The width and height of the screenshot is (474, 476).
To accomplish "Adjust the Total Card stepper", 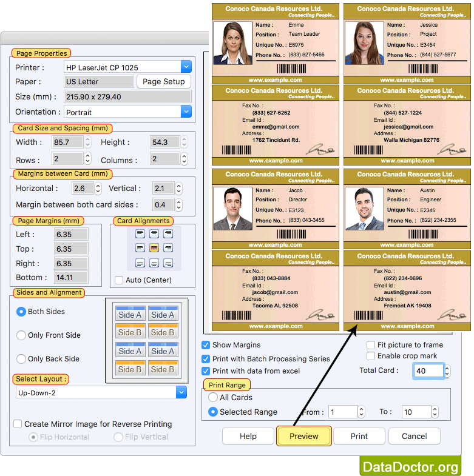I will 447,370.
